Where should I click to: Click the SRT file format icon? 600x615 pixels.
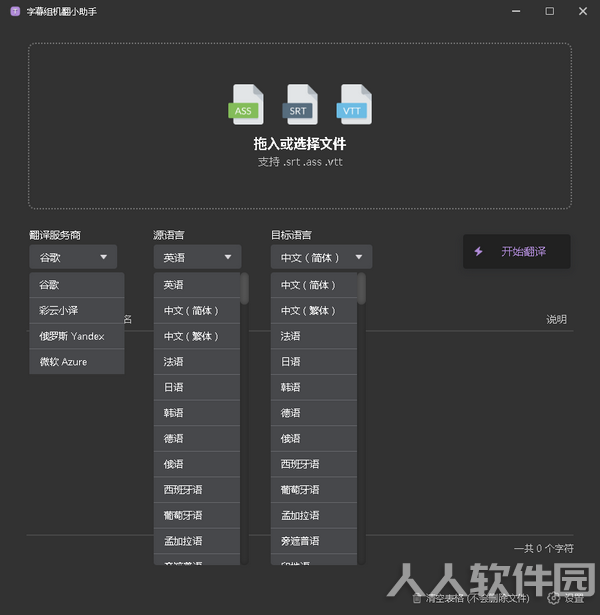(x=300, y=104)
